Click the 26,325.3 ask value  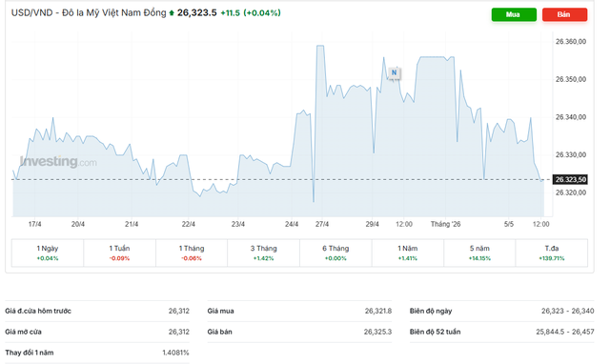click(x=377, y=333)
